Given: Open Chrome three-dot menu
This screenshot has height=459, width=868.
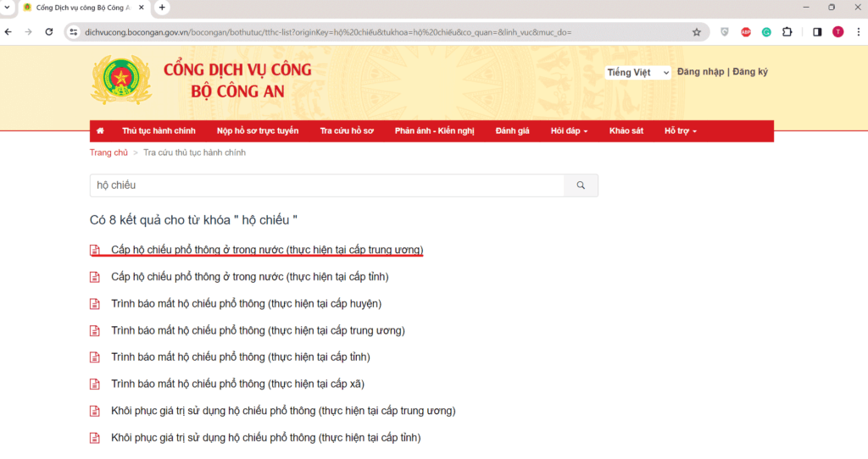Looking at the screenshot, I should tap(859, 32).
